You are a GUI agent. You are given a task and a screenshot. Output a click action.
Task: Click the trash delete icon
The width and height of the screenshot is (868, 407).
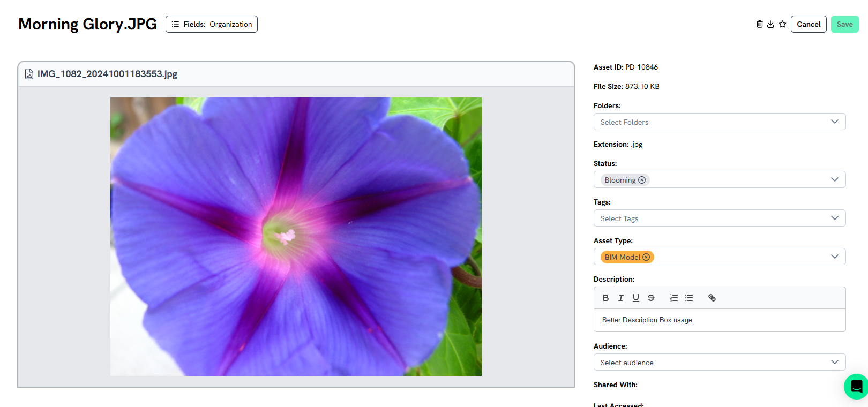click(x=759, y=24)
